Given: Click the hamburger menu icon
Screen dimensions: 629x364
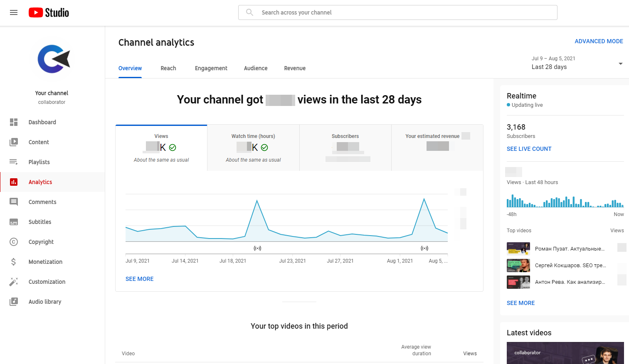Looking at the screenshot, I should 14,12.
